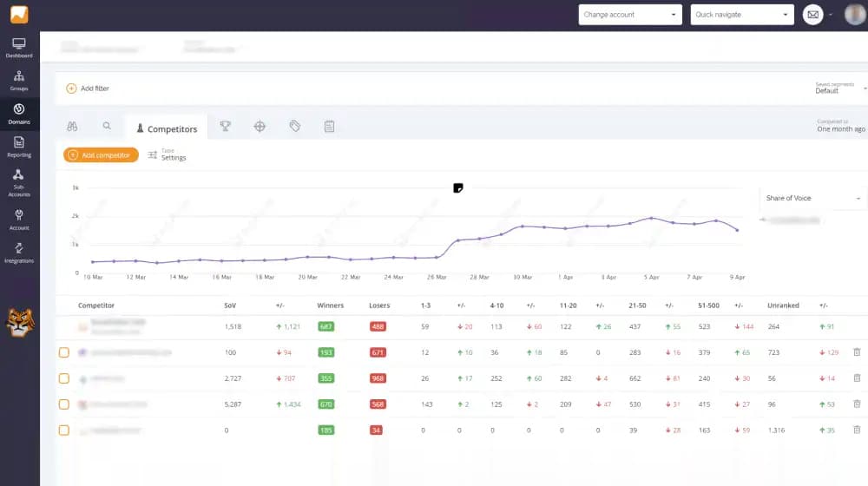Sort by the 51-500 column header
868x486 pixels.
pos(708,305)
